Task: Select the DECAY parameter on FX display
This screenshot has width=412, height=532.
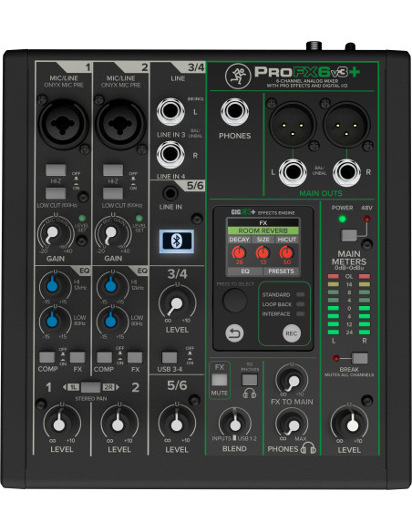Action: (x=239, y=240)
